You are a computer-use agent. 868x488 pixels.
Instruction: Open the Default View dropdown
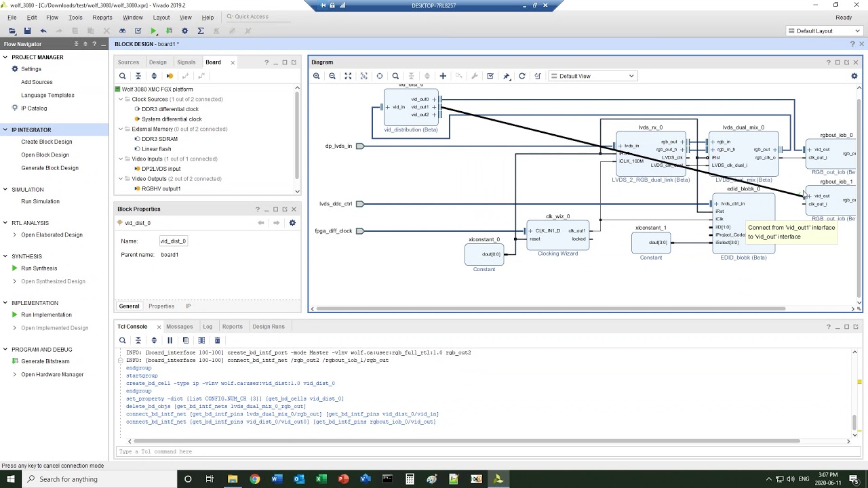(592, 76)
